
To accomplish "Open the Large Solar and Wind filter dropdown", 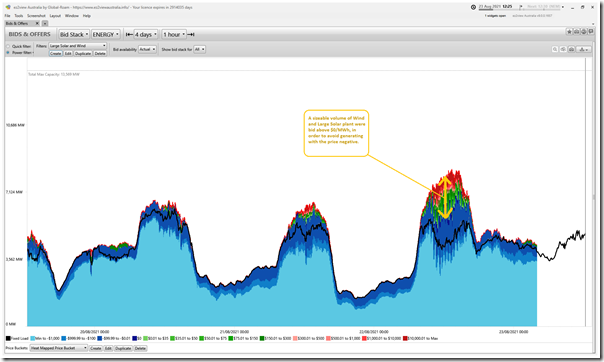I will point(77,46).
